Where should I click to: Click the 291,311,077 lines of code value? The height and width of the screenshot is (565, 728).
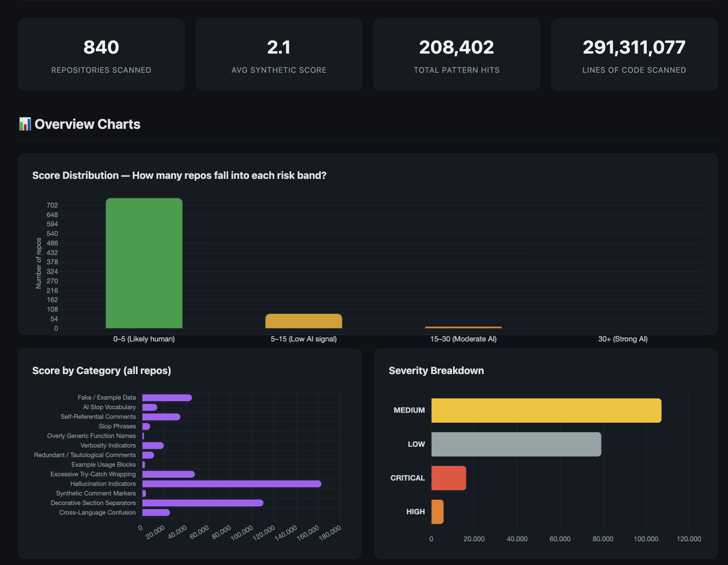pos(634,47)
